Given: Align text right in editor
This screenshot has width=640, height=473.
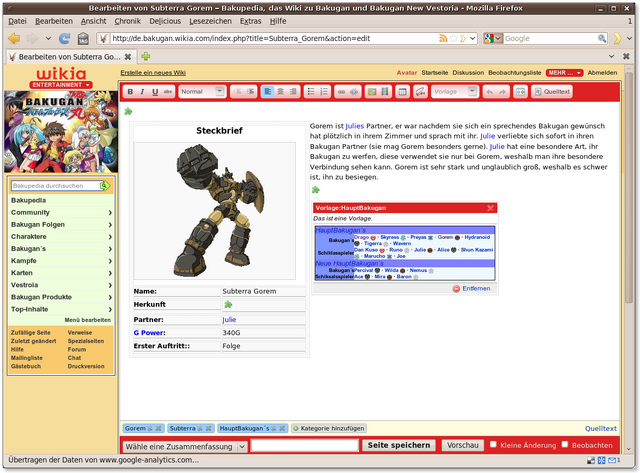Looking at the screenshot, I should [x=293, y=92].
